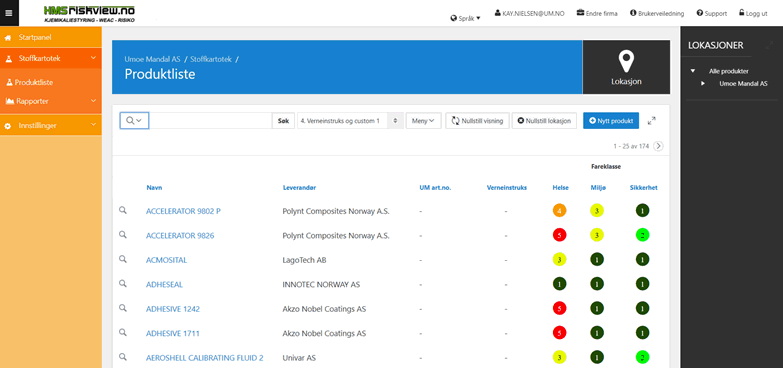Open magnifier for ACMOSITAL row

123,259
